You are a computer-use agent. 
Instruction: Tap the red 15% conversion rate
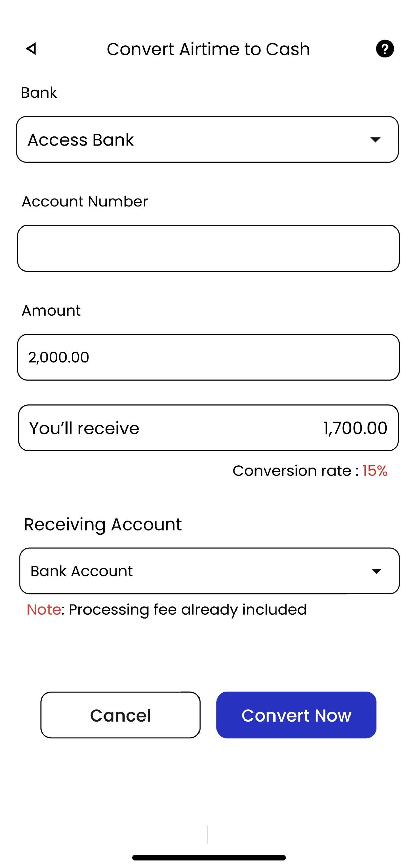pos(375,471)
